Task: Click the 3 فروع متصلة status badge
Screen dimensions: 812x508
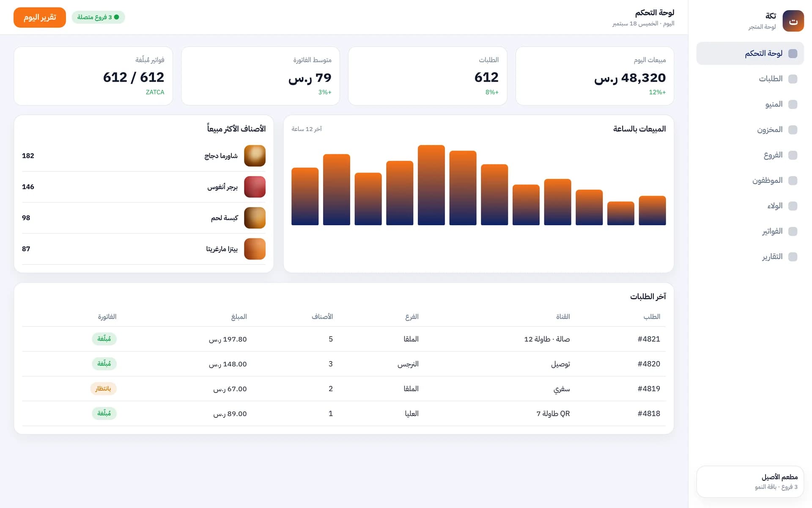Action: tap(98, 17)
